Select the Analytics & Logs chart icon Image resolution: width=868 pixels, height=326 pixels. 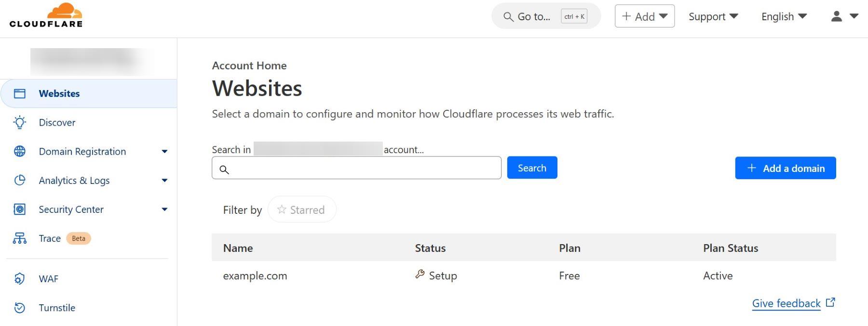coord(20,180)
